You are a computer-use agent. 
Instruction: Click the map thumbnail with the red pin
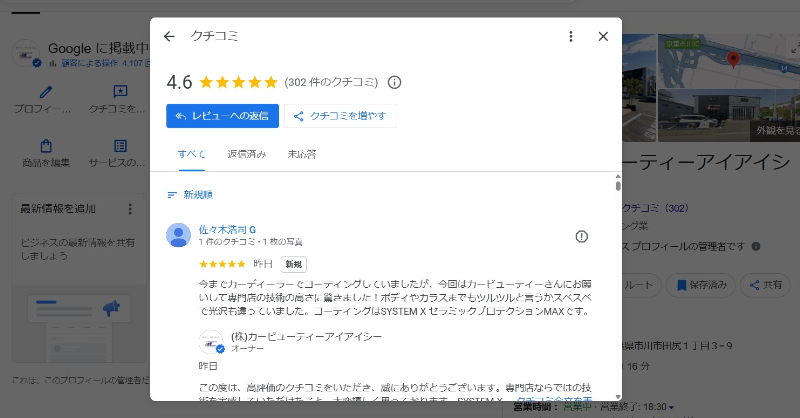729,60
